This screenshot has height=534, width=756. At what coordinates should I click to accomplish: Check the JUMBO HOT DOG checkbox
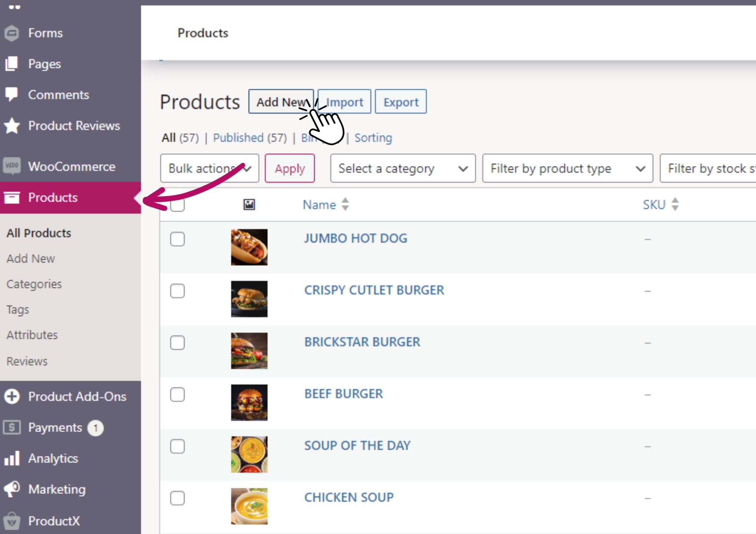coord(177,239)
